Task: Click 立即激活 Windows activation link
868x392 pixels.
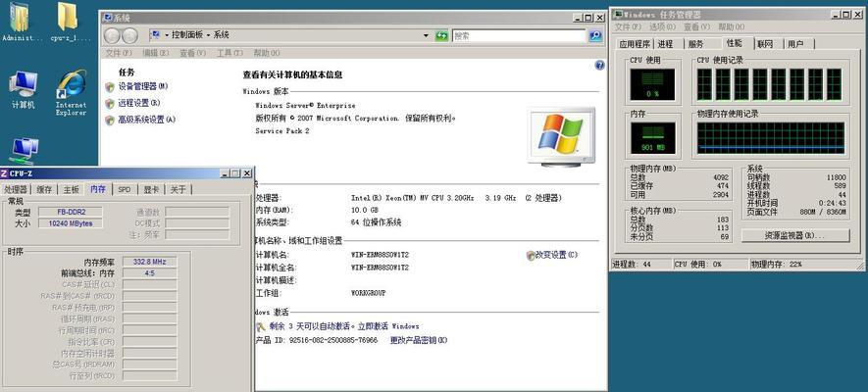Action: (x=388, y=326)
